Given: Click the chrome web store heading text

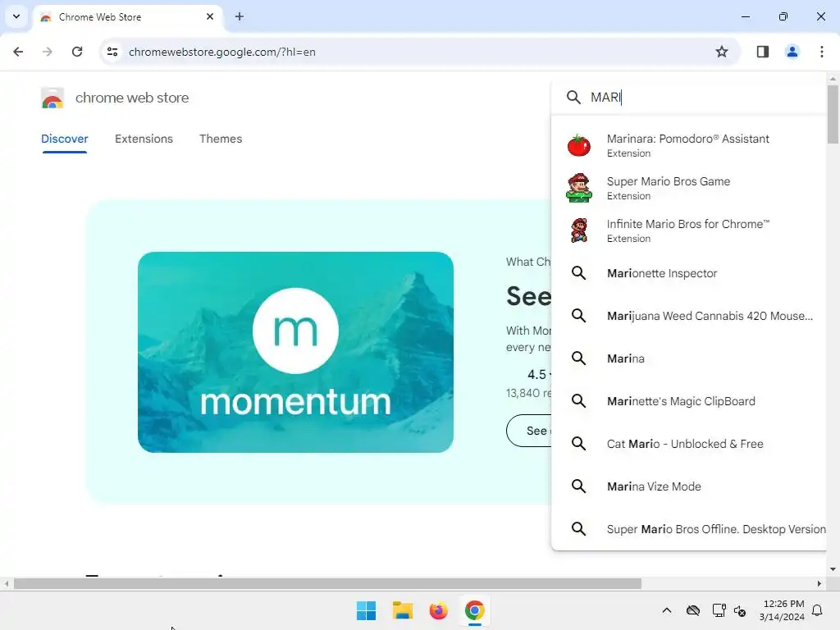Looking at the screenshot, I should point(132,98).
